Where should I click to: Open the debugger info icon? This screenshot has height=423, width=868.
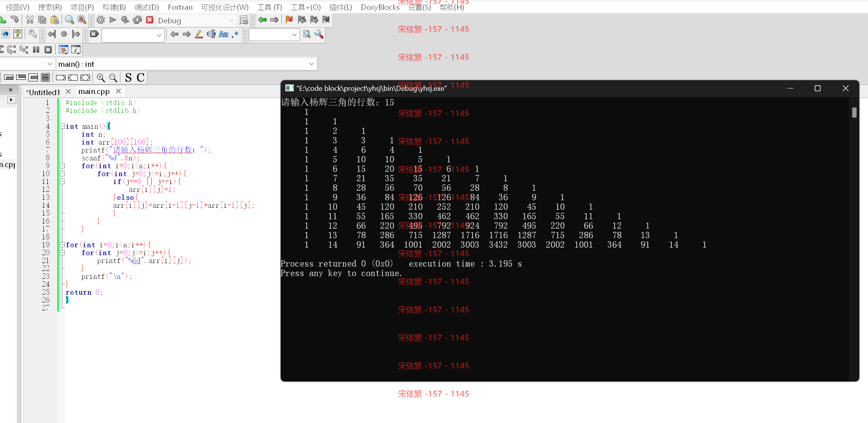click(x=75, y=50)
